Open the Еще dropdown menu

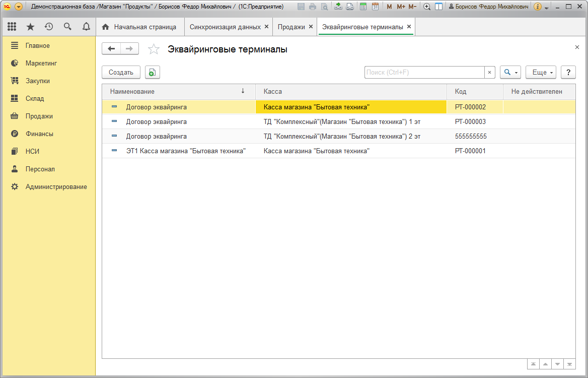point(541,73)
